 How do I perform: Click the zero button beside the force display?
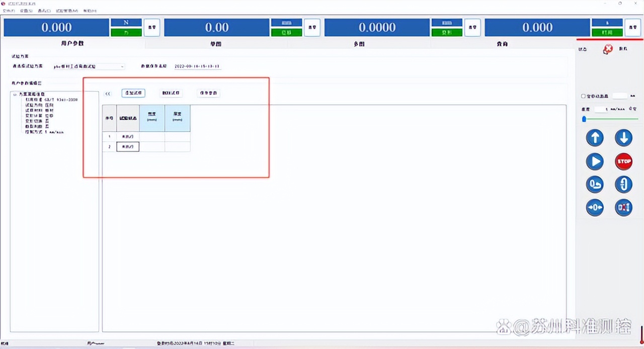pos(152,28)
